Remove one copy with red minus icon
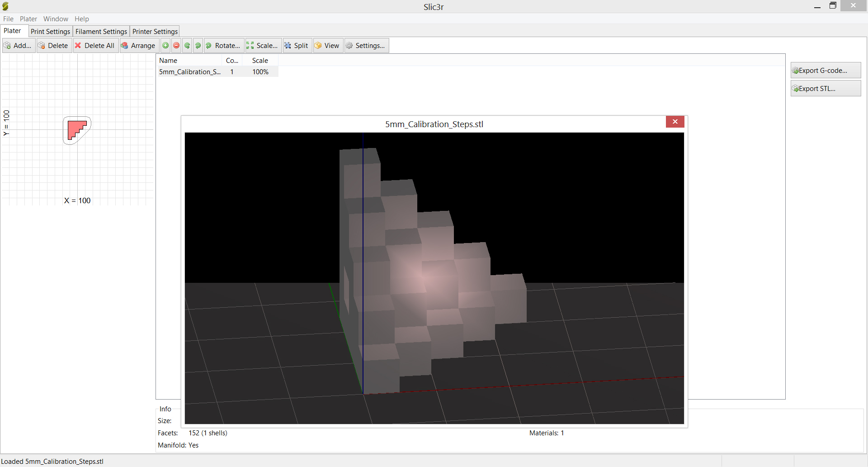The width and height of the screenshot is (868, 467). [177, 46]
